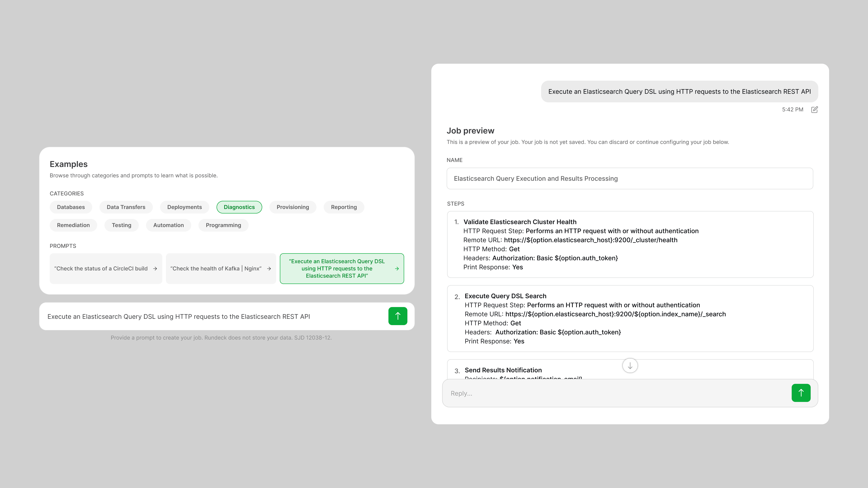Click the arrow on the Elasticsearch Query DSL prompt card
This screenshot has width=868, height=488.
point(396,268)
